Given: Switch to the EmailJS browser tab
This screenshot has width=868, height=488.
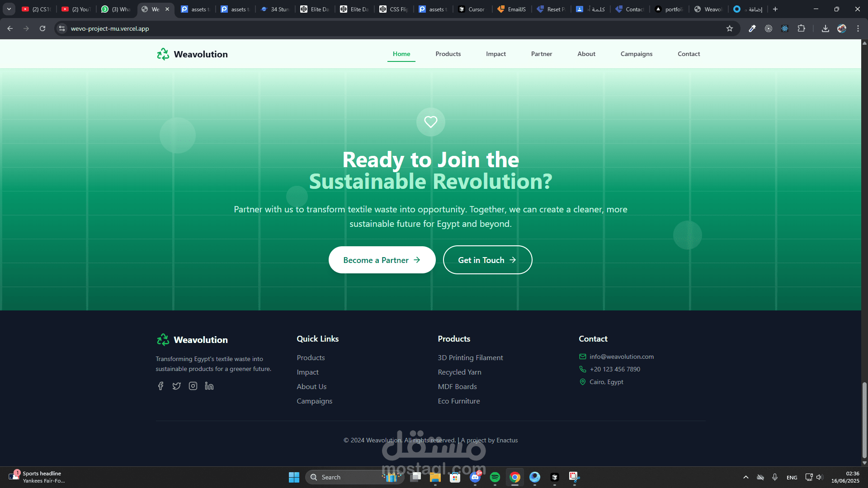Looking at the screenshot, I should (512, 9).
